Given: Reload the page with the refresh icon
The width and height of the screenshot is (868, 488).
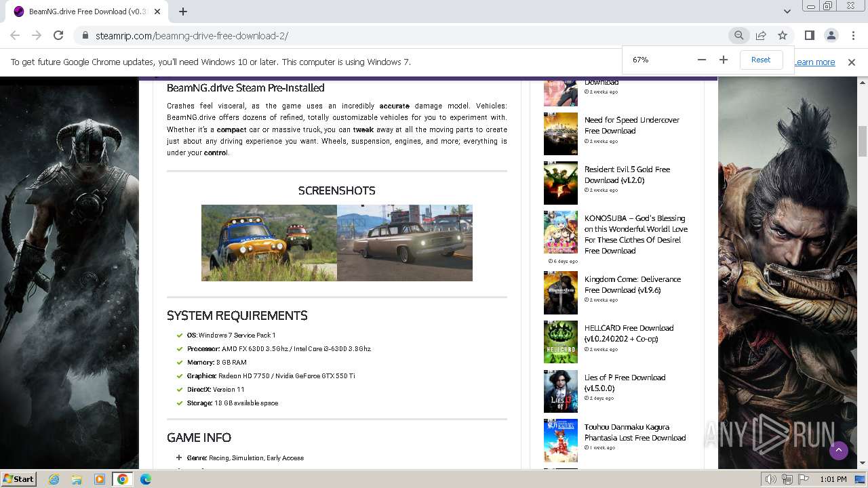Looking at the screenshot, I should point(58,36).
